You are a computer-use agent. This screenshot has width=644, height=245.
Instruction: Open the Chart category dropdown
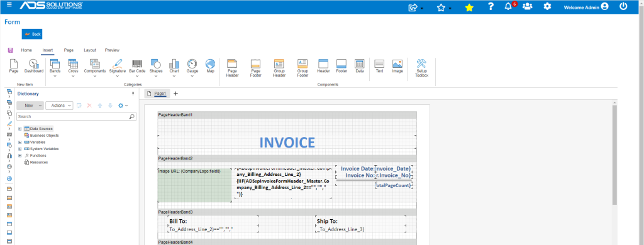point(174,68)
